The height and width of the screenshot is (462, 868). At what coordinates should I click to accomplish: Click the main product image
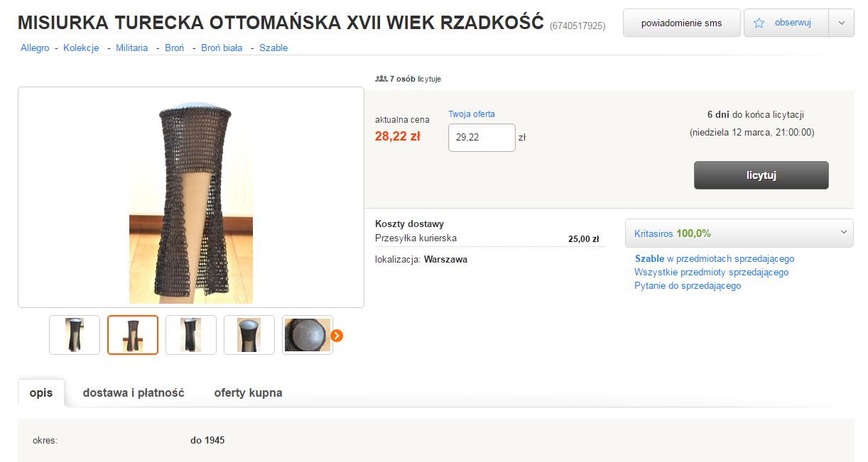[191, 197]
